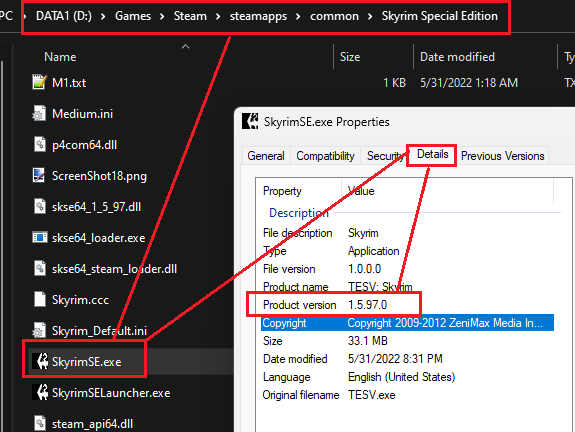The width and height of the screenshot is (575, 432).
Task: Navigate to Steam folder breadcrumb
Action: pyautogui.click(x=190, y=16)
